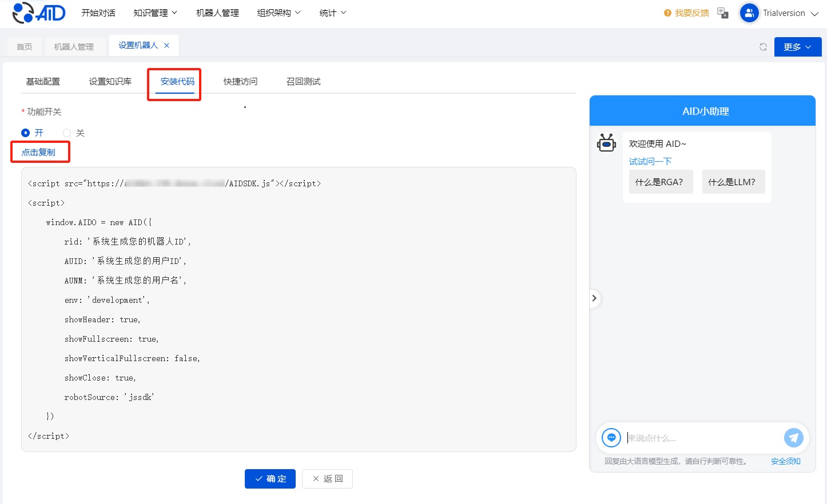
Task: Open the 快捷访问 tab
Action: [240, 82]
